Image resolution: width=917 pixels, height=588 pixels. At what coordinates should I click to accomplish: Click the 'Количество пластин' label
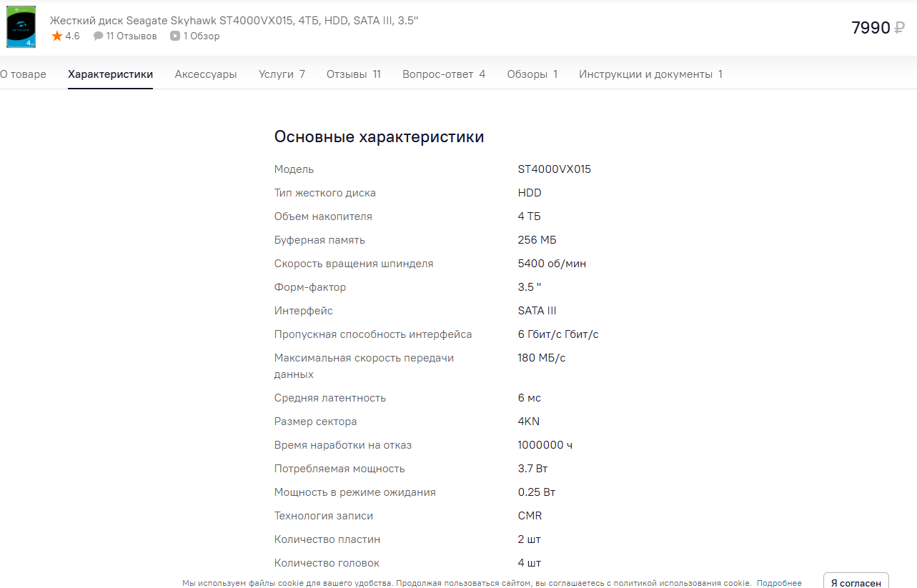pos(327,539)
